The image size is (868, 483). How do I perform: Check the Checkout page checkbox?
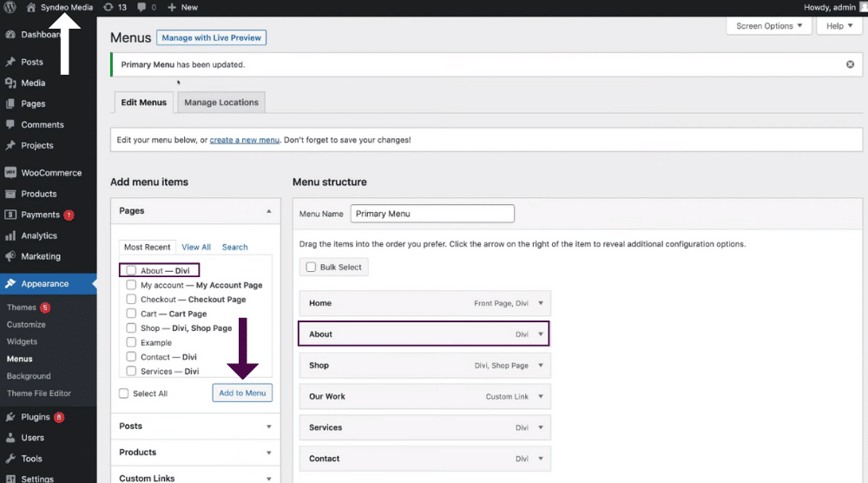131,299
